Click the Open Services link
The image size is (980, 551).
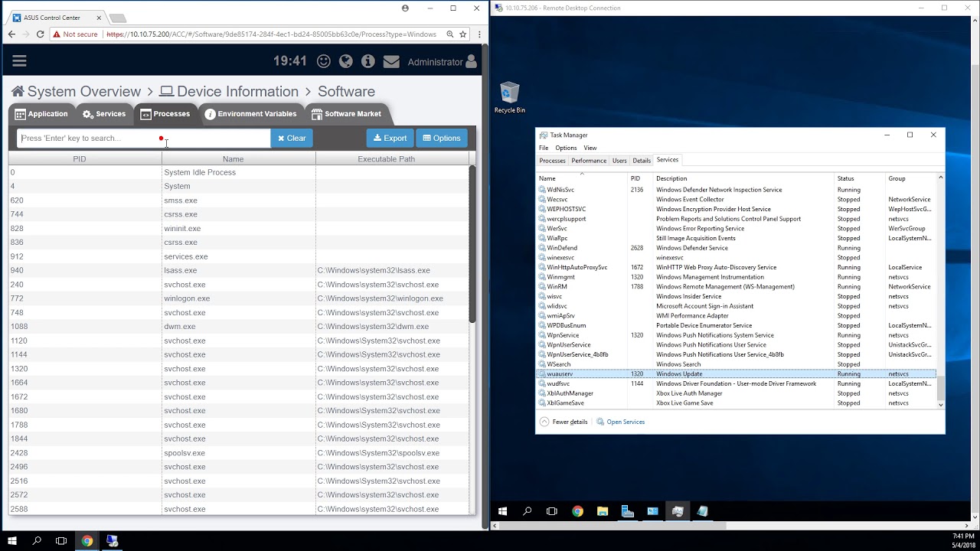point(621,422)
